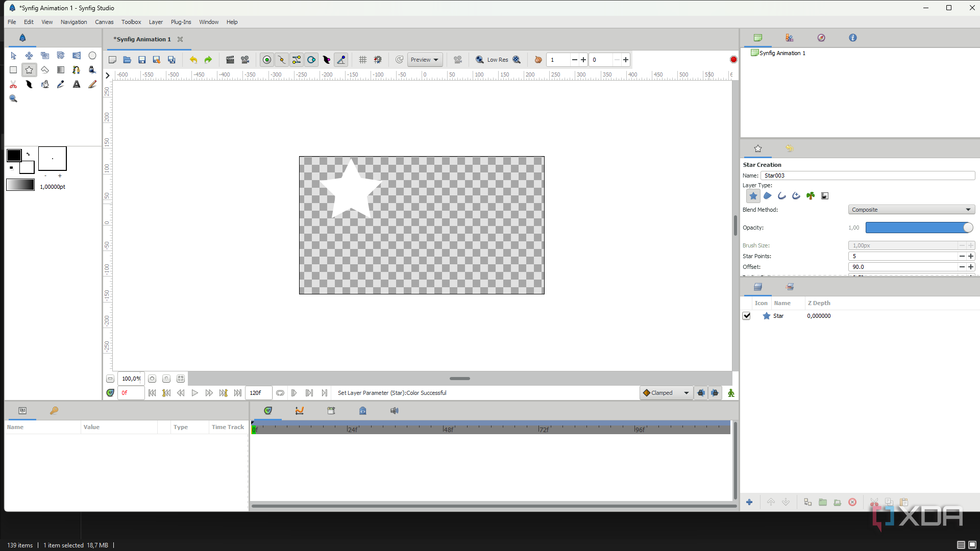Click the Save file toolbar icon
Viewport: 980px width, 551px height.
coord(142,60)
